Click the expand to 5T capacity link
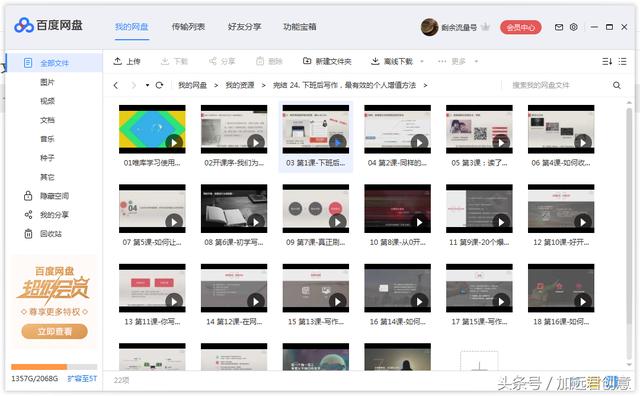Screen dimensions: 640x396 82,378
